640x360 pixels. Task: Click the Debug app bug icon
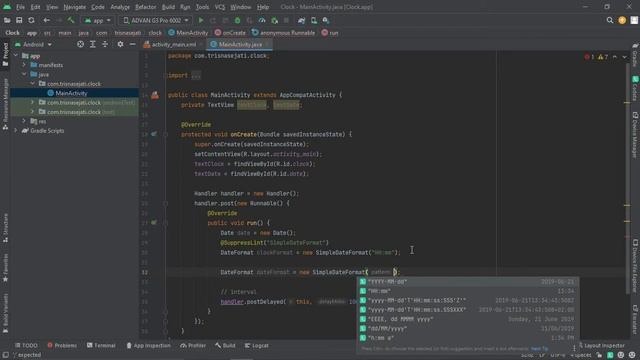pyautogui.click(x=238, y=20)
